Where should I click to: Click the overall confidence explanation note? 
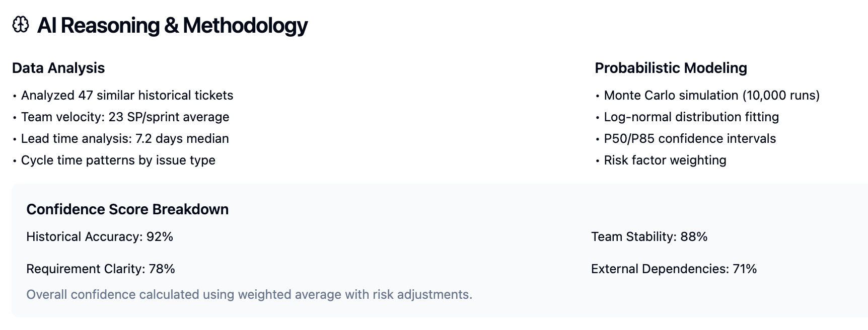(x=249, y=295)
